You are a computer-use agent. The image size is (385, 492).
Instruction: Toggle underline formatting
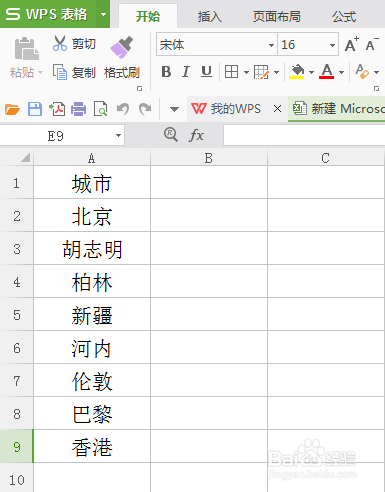206,72
